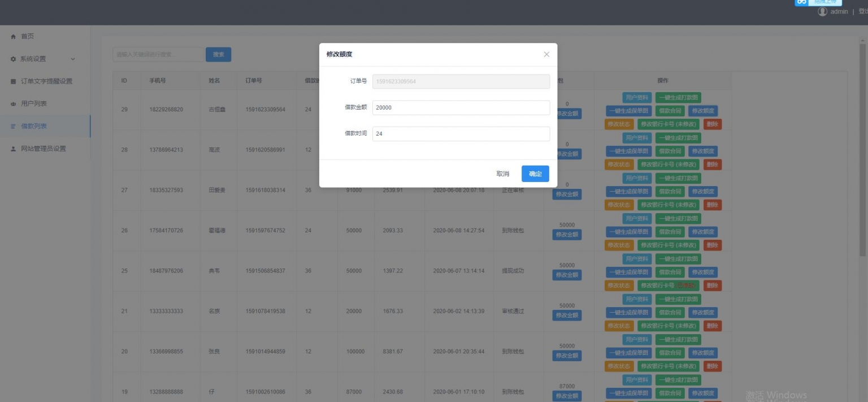Image resolution: width=868 pixels, height=402 pixels.
Task: Click the keyword search input box
Action: click(158, 54)
